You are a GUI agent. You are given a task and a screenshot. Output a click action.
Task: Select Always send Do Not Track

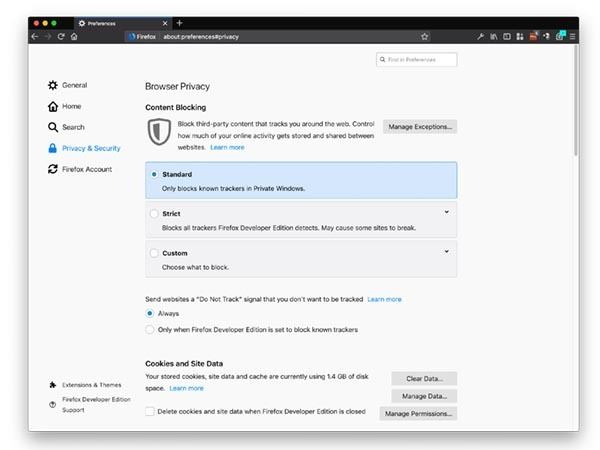point(150,313)
